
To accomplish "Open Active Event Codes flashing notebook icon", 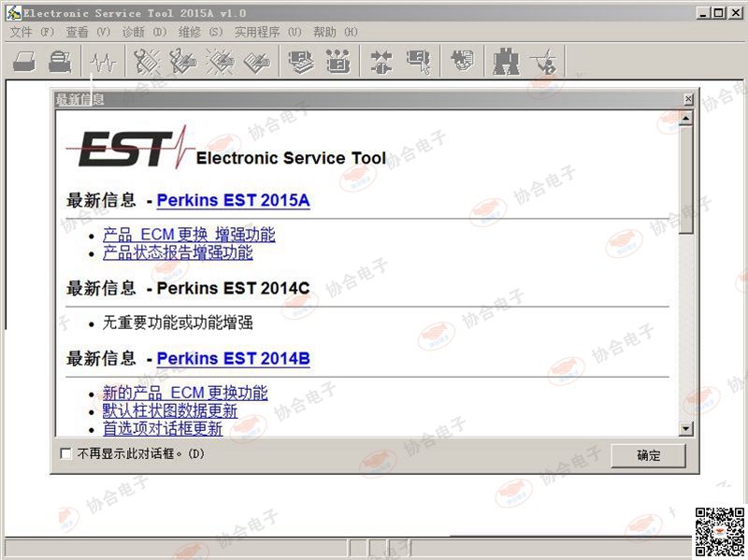I will point(220,61).
